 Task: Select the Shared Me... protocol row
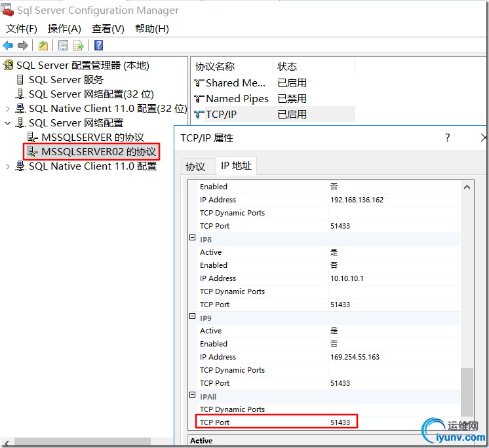coord(273,83)
